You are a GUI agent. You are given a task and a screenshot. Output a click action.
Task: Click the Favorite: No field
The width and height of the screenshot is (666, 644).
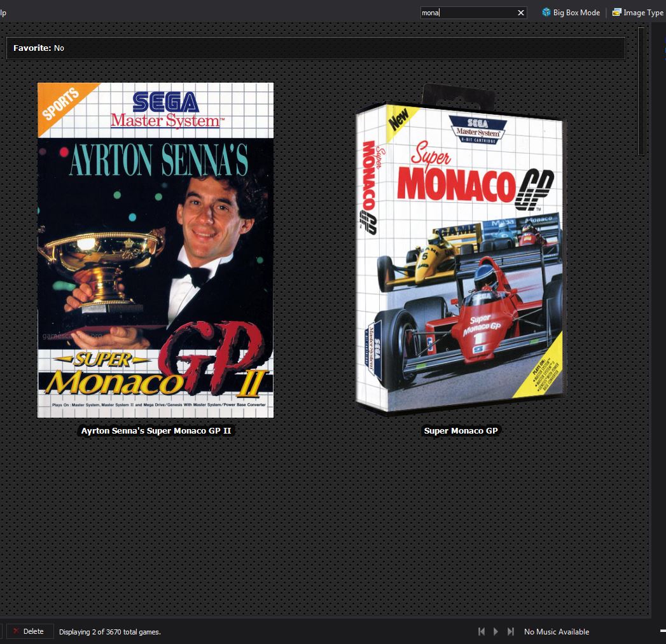point(316,48)
